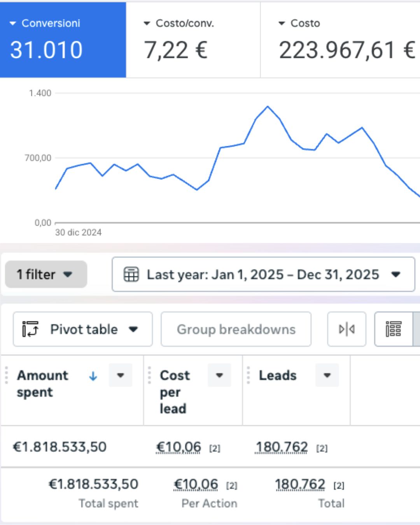Click the Pivot table layout icon

pyautogui.click(x=30, y=329)
